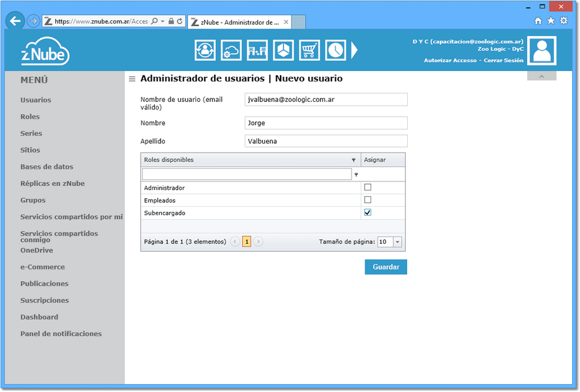The image size is (580, 392).
Task: Click the cloud settings gear icon
Action: point(231,50)
